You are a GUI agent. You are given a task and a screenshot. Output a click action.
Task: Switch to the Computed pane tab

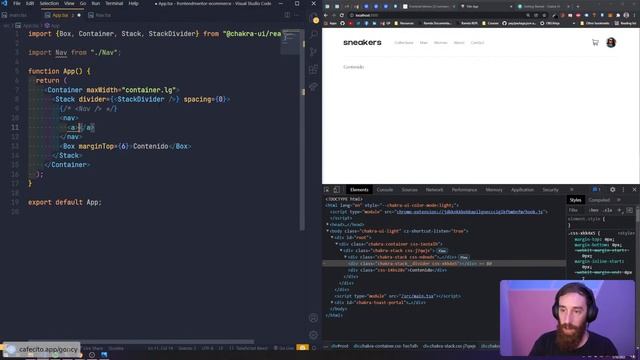[x=599, y=200]
